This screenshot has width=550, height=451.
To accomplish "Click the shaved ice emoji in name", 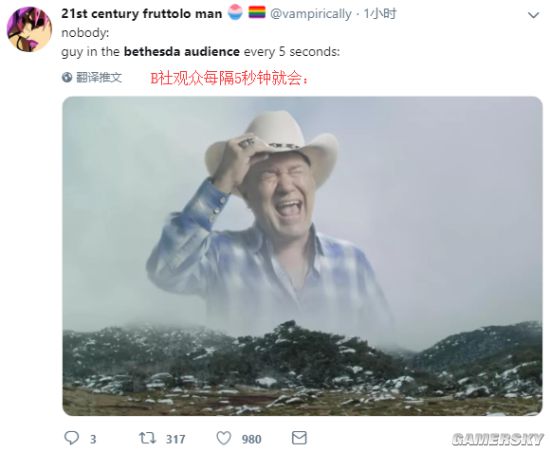I will coord(235,12).
